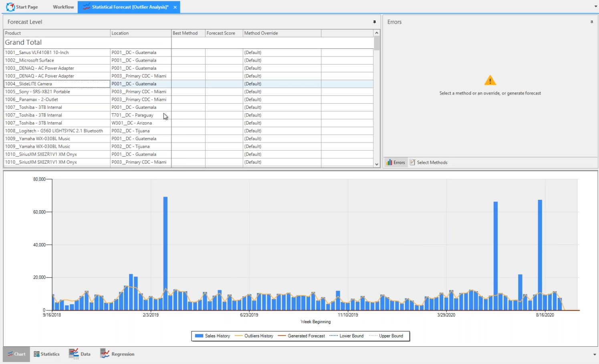
Task: Click the W301__DC - Arizona location cell
Action: click(141, 123)
